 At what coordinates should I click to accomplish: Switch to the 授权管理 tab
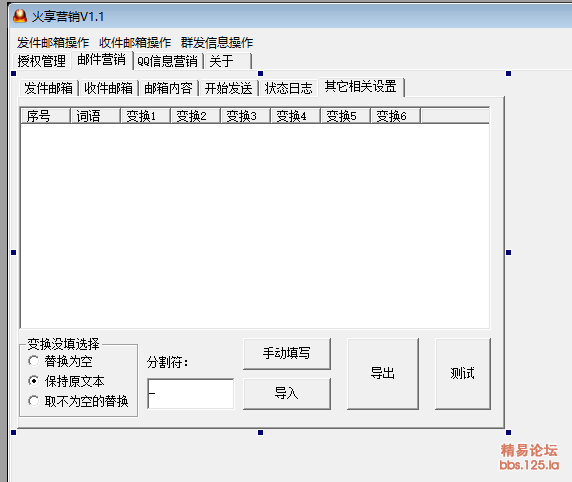(x=42, y=61)
